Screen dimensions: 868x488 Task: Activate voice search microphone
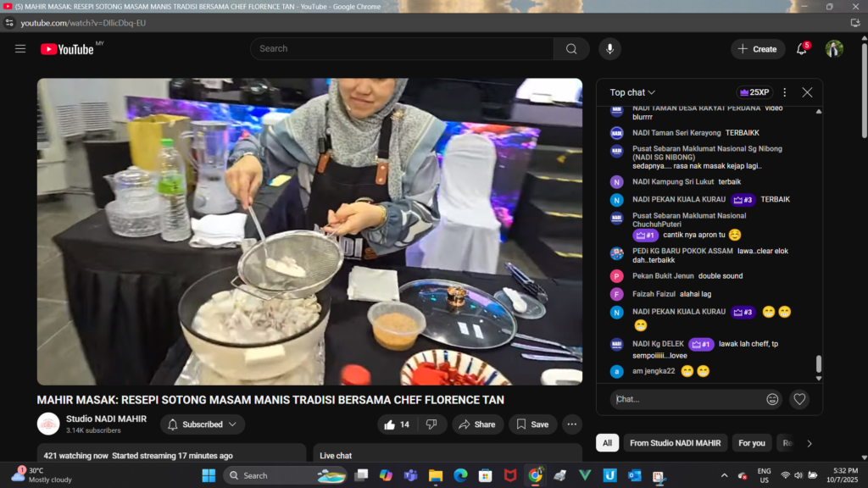(x=609, y=49)
